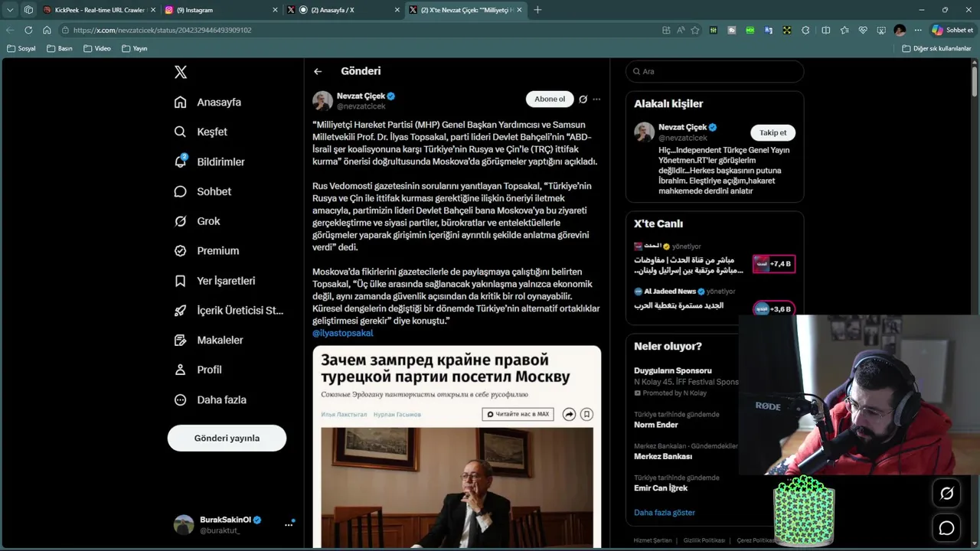Click Ara search field
980x551 pixels.
714,71
